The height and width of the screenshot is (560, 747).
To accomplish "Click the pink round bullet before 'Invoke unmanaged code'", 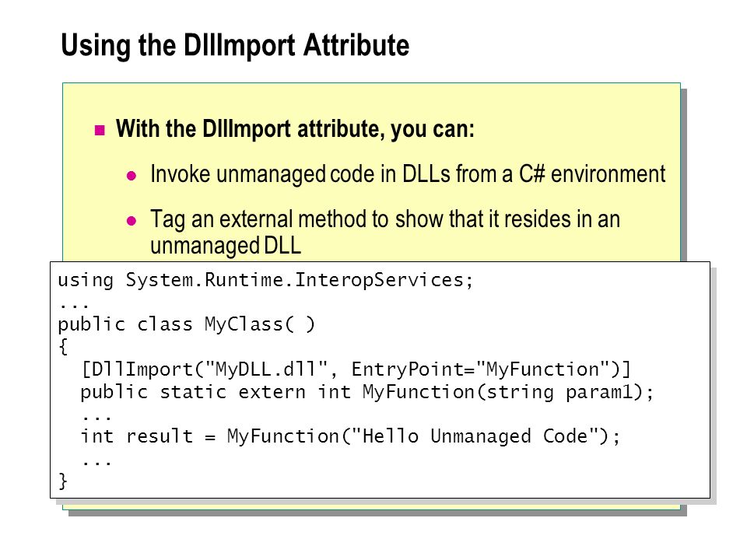I will (132, 177).
